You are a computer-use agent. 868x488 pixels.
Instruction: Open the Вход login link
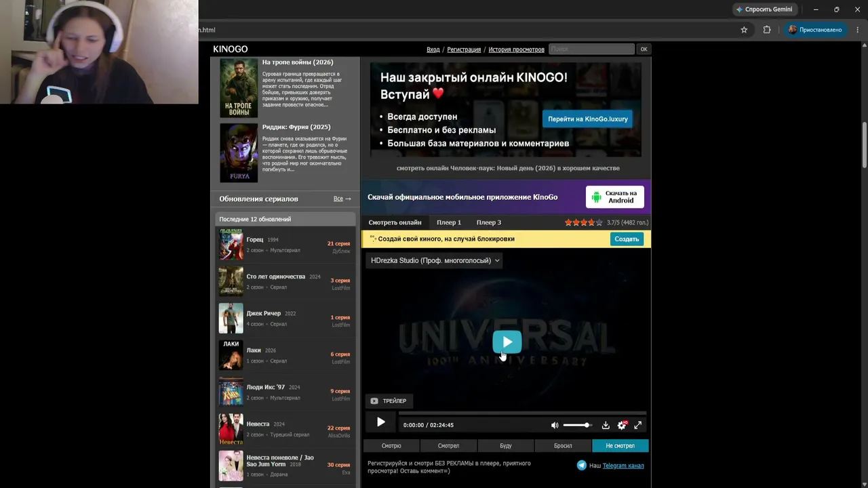click(433, 49)
